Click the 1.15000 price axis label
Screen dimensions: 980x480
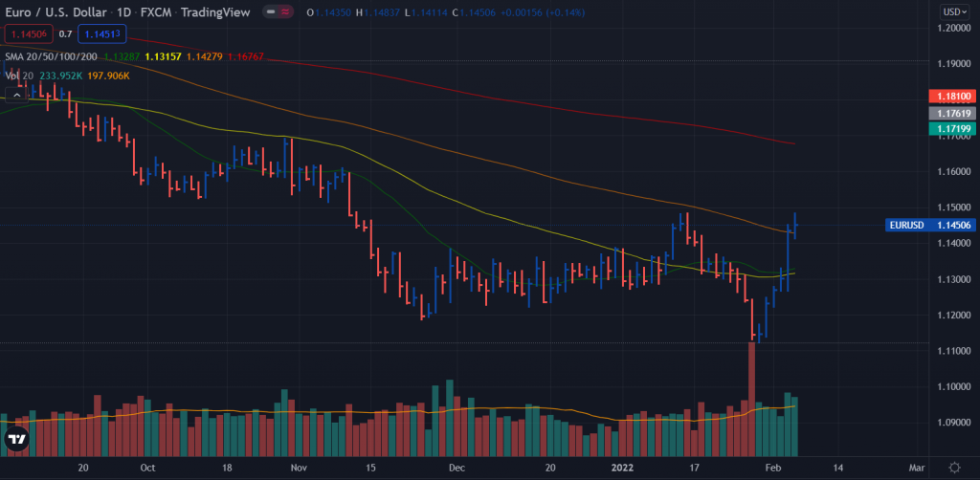953,207
